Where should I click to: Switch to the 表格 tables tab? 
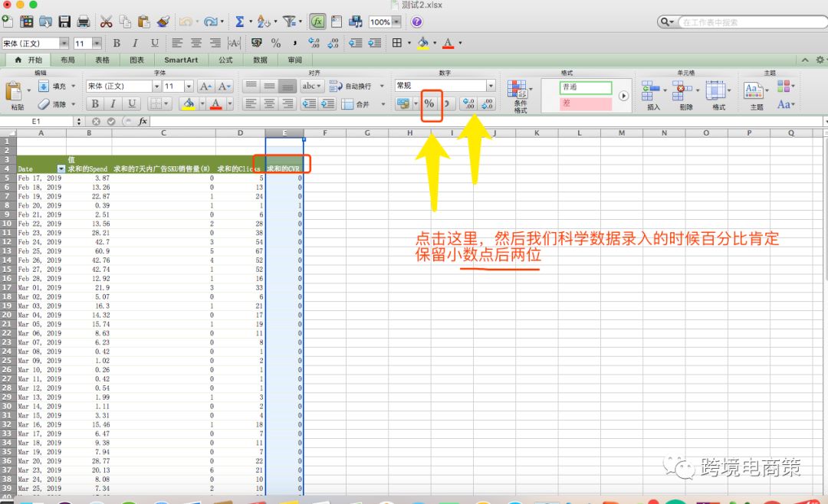point(102,60)
